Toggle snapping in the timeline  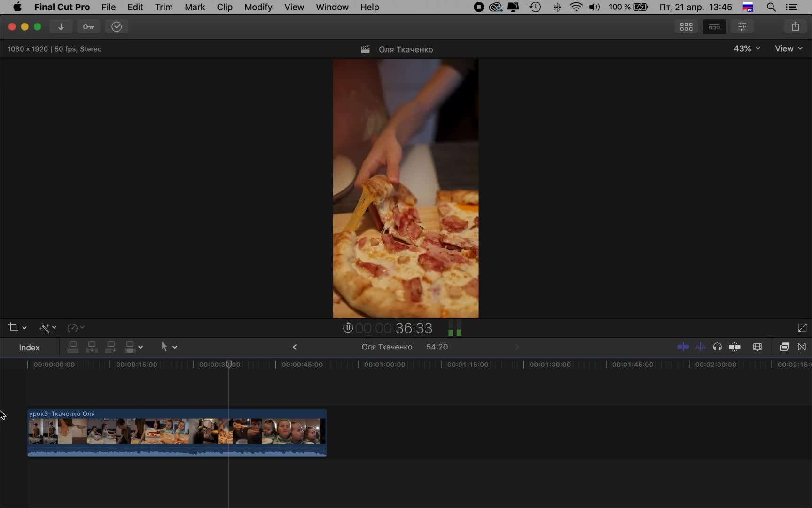(x=734, y=347)
